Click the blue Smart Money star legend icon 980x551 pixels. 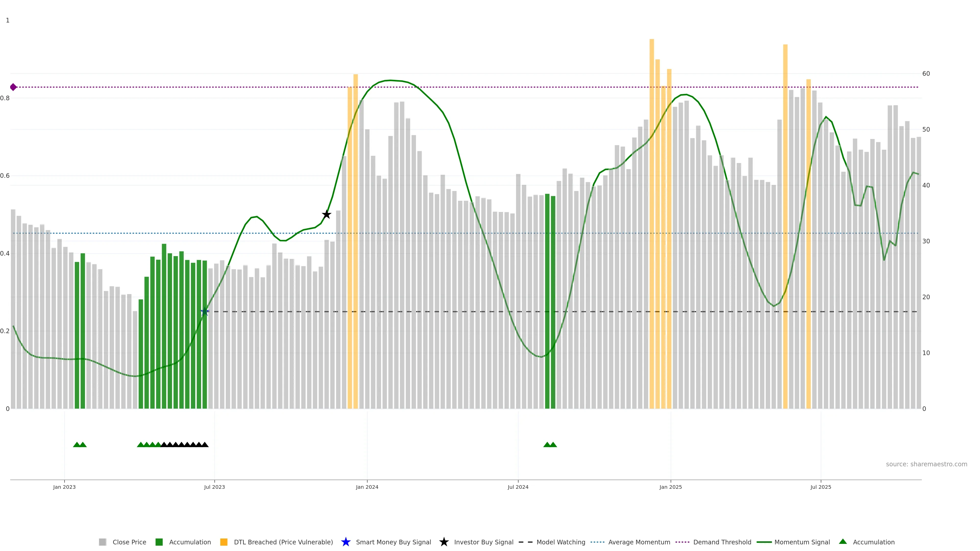click(x=346, y=542)
